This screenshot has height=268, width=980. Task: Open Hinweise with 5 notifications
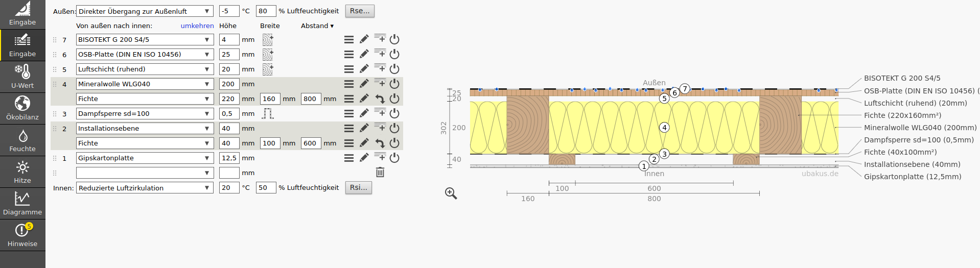click(x=22, y=235)
